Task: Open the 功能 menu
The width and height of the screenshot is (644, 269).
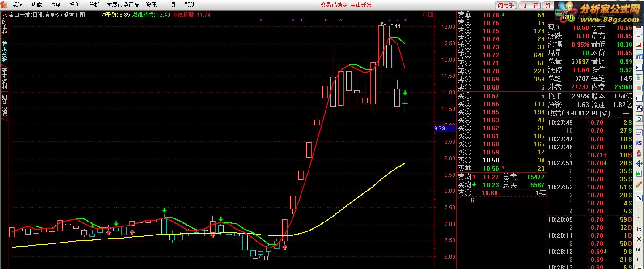Action: point(36,5)
